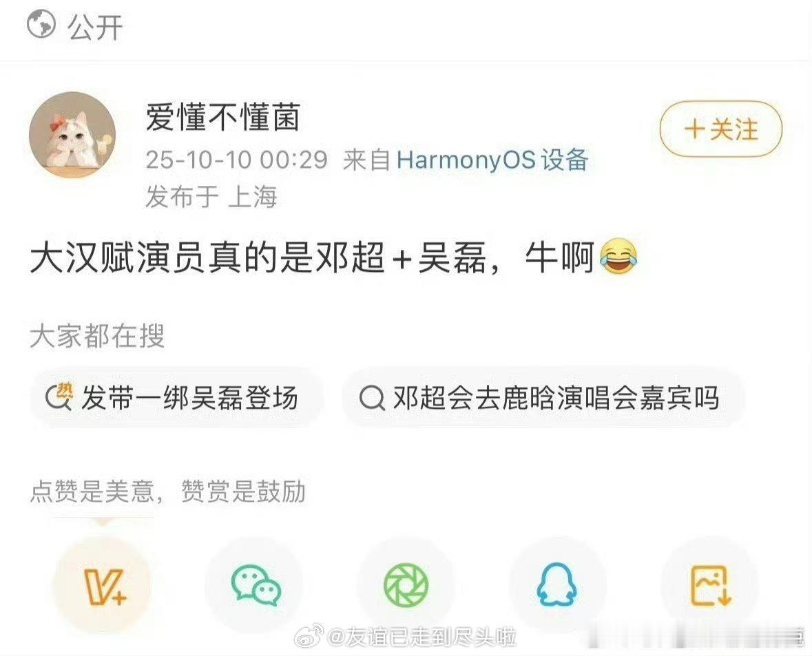812x656 pixels.
Task: Click the globe public visibility icon
Action: [x=41, y=25]
